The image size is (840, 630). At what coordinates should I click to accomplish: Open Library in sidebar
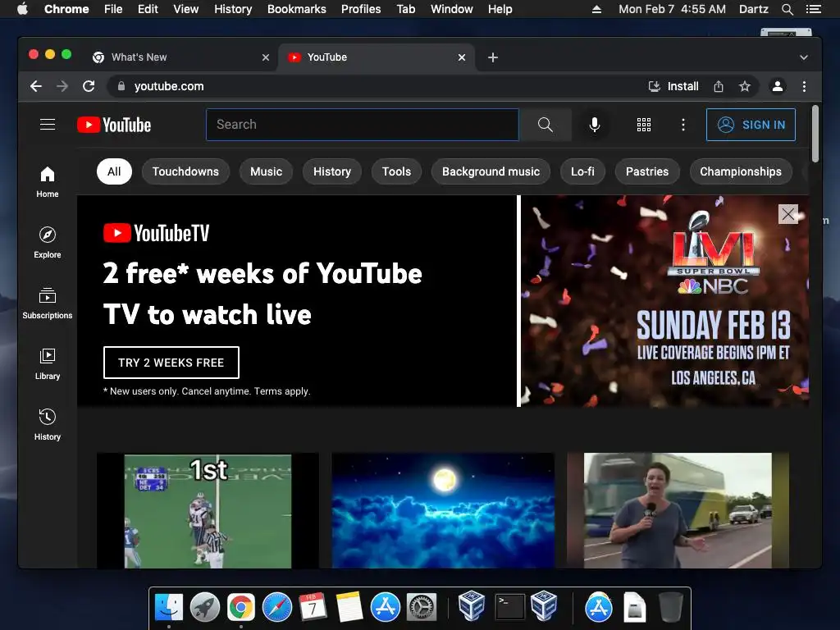pos(47,364)
